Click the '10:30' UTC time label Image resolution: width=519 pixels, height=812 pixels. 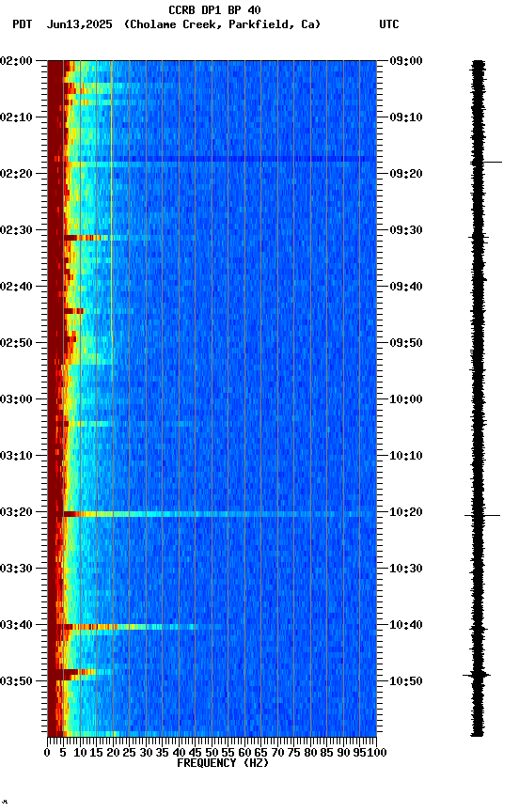pyautogui.click(x=406, y=570)
